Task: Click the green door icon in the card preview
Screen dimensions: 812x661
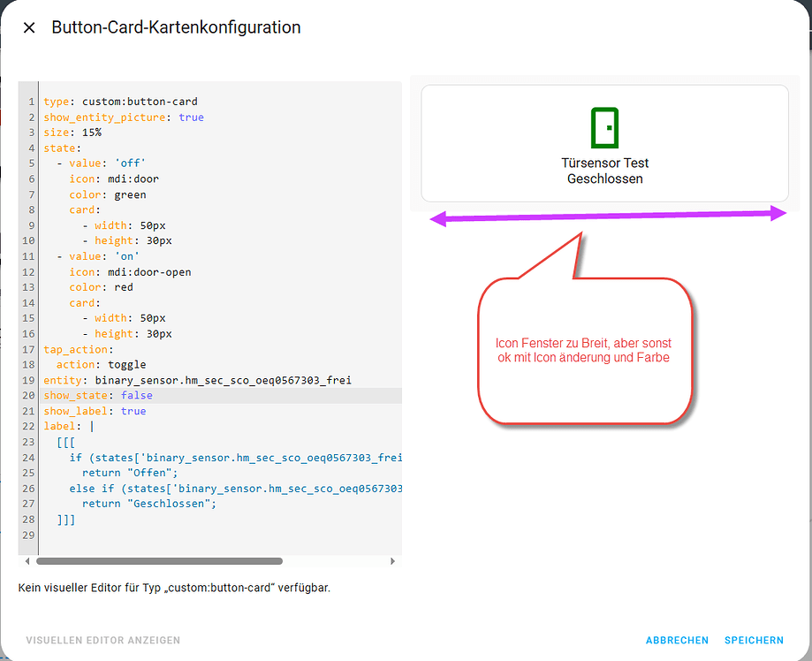Action: (x=604, y=127)
